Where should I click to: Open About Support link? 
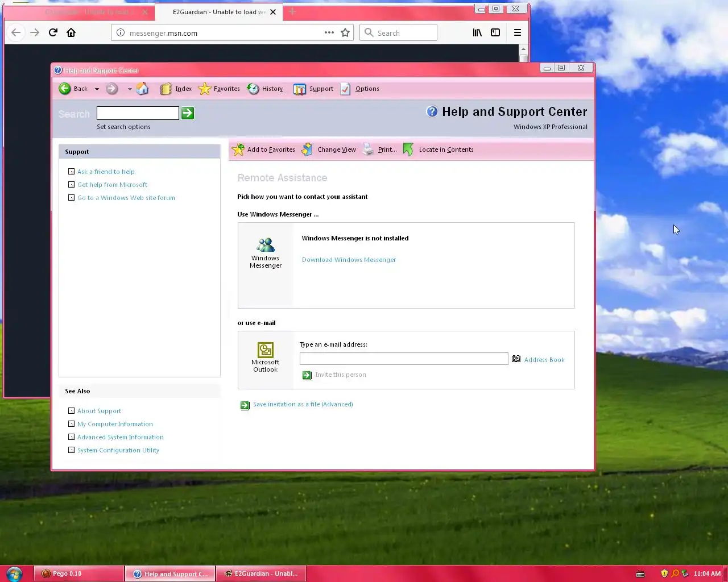tap(99, 411)
